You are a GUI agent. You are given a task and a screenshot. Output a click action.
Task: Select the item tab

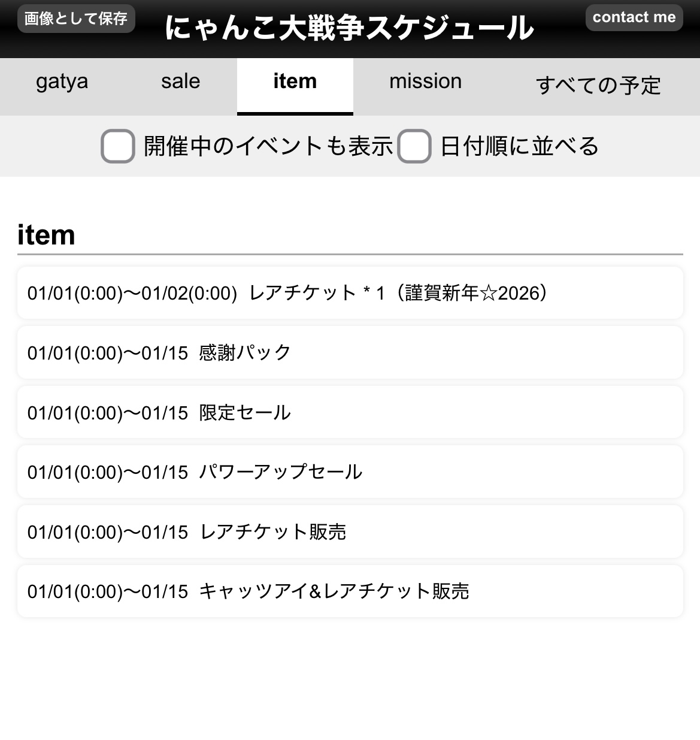(x=295, y=82)
